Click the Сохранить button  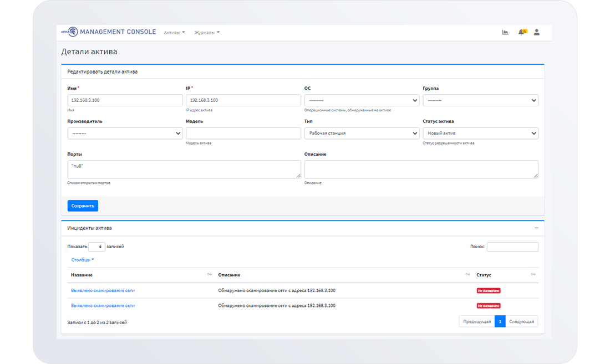pos(83,206)
